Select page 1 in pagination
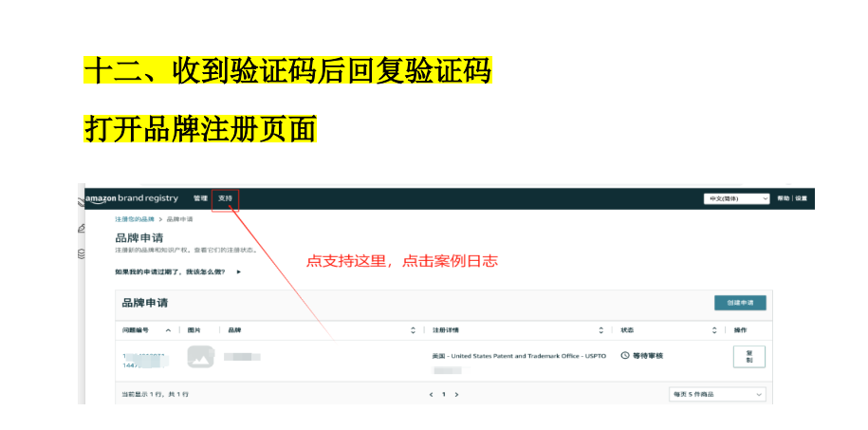Viewport: 868px width, 430px height. coord(443,395)
